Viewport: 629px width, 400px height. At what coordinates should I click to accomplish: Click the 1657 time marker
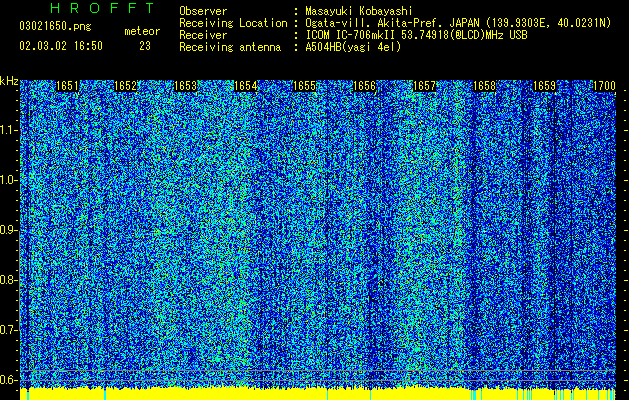(x=424, y=86)
